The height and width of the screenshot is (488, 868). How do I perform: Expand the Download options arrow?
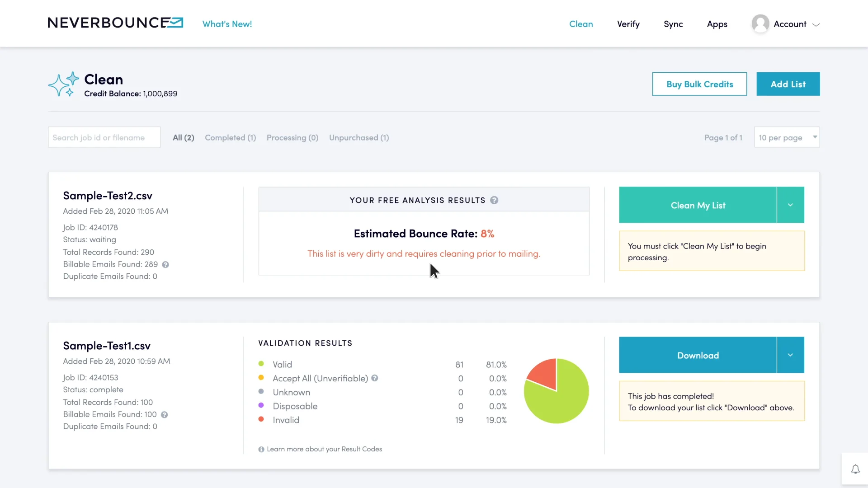pyautogui.click(x=790, y=355)
